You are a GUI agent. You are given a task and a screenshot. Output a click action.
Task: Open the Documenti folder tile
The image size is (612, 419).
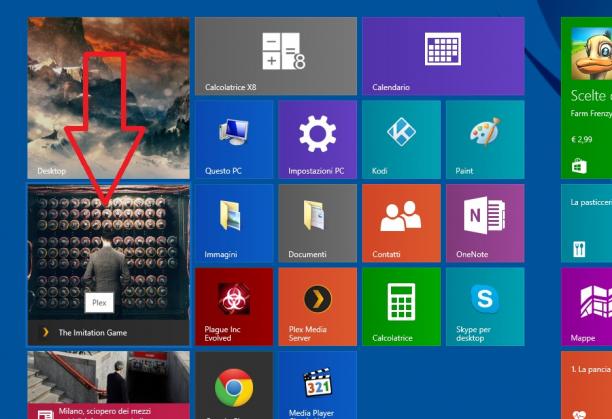click(x=317, y=223)
